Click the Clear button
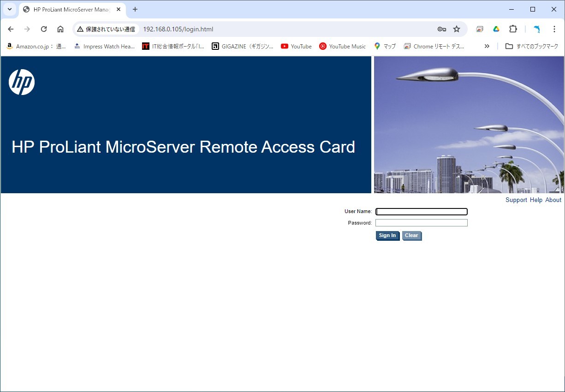This screenshot has height=392, width=565. coord(411,236)
